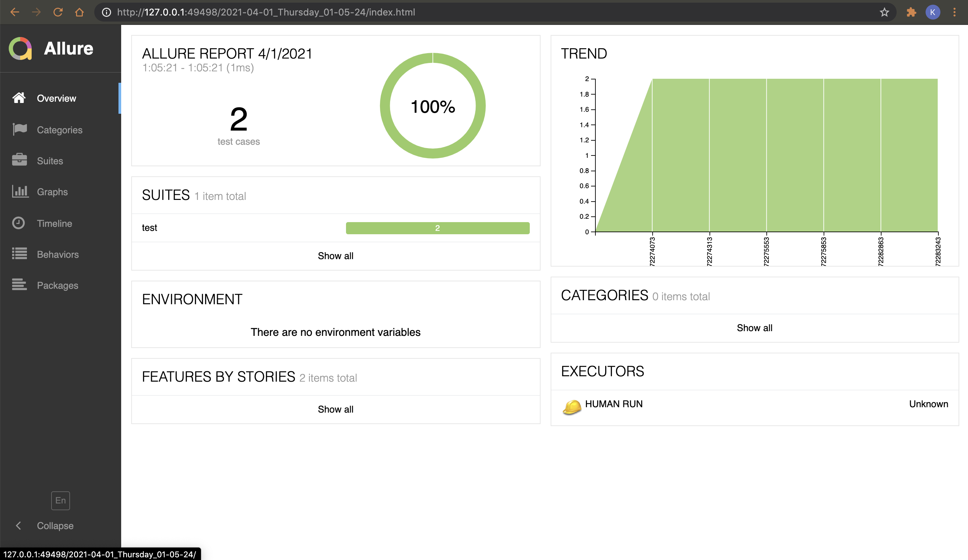Click the Suites briefcase icon
Screen dimensions: 968x560
[19, 160]
